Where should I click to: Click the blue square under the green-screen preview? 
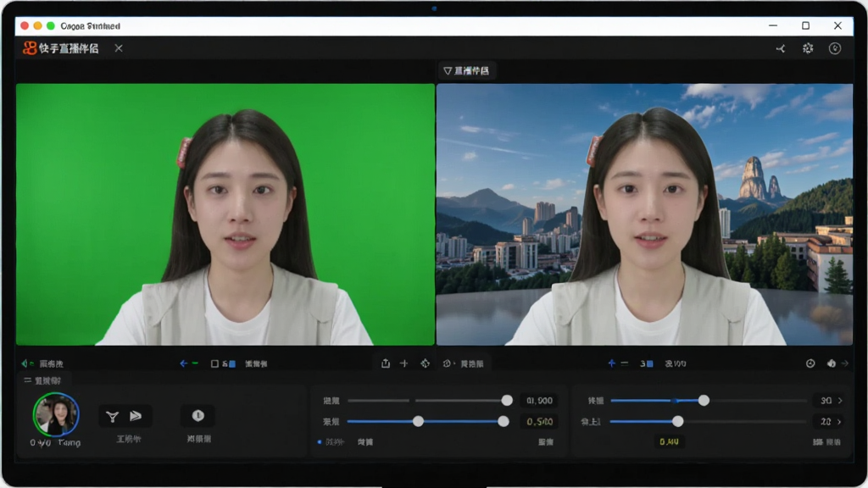(232, 363)
